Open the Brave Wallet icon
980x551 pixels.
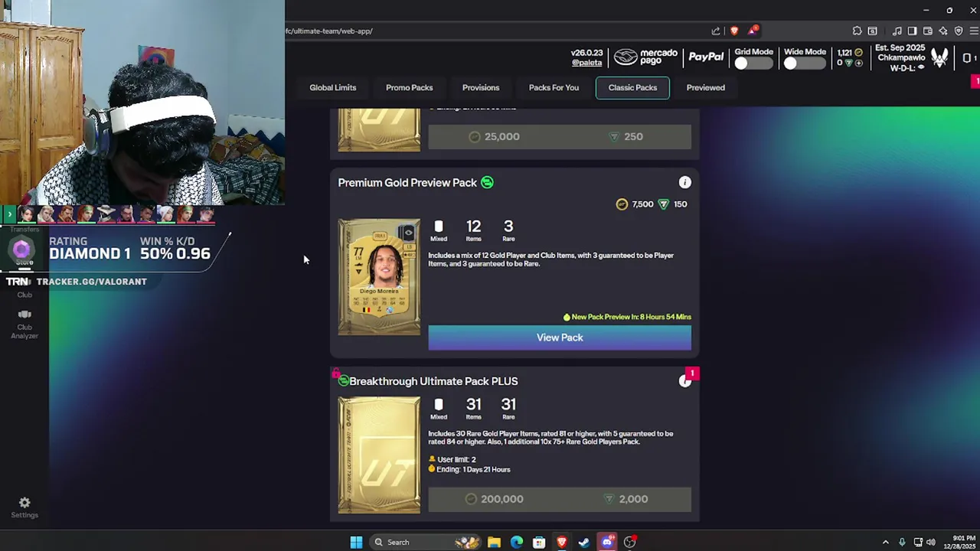pyautogui.click(x=927, y=31)
